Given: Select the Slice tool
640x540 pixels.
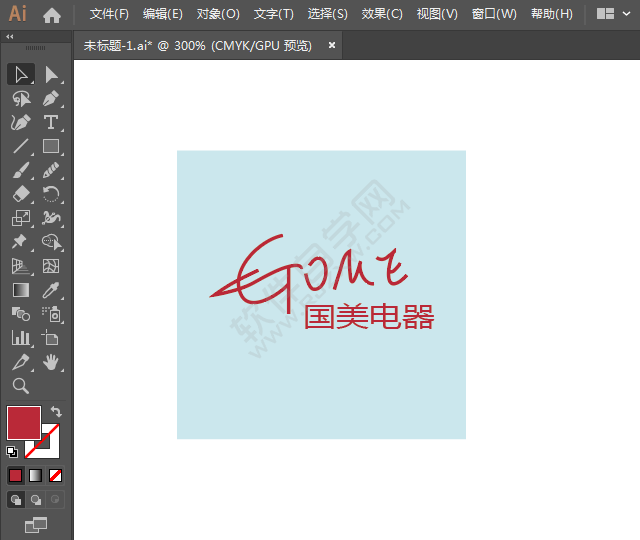Looking at the screenshot, I should click(21, 362).
